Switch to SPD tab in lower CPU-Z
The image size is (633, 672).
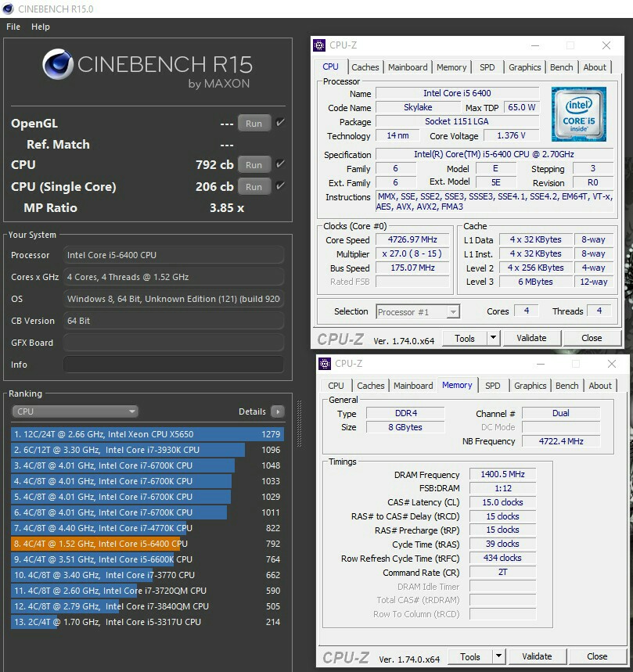(493, 386)
